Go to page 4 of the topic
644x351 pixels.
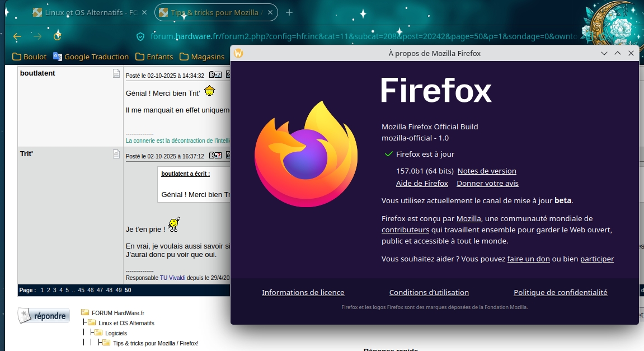61,290
